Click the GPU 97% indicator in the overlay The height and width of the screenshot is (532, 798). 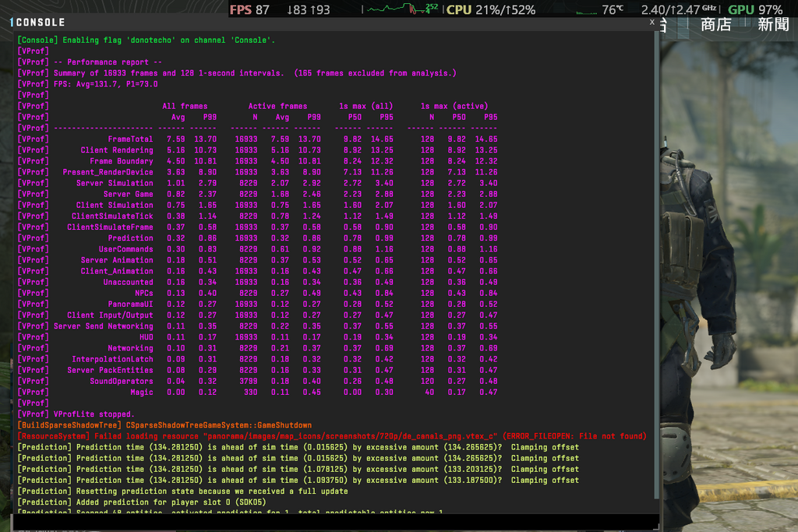tap(756, 9)
